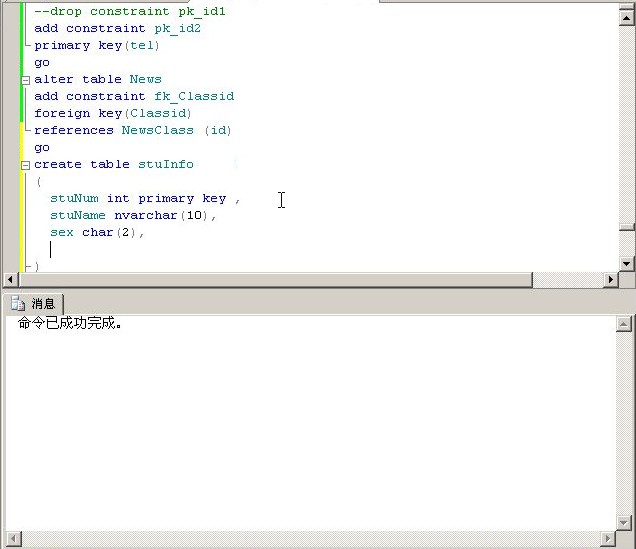This screenshot has height=549, width=636.
Task: Click 'sex char(2),' line
Action: tap(97, 233)
